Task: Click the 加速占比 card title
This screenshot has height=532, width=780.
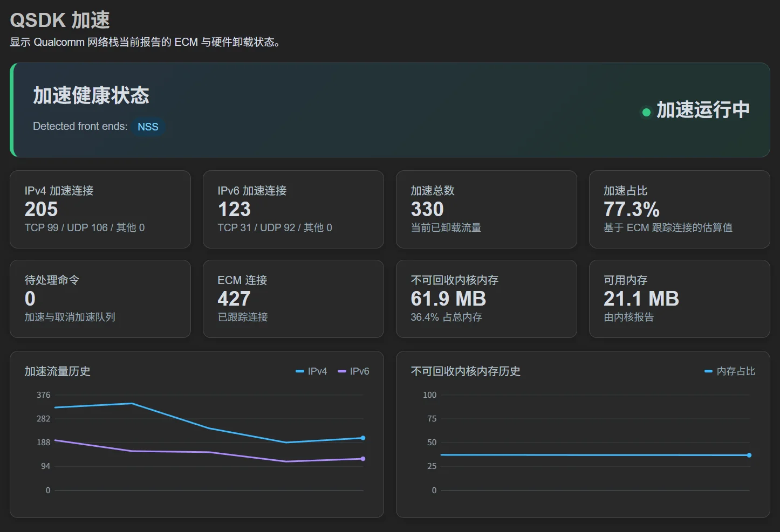Action: point(626,191)
